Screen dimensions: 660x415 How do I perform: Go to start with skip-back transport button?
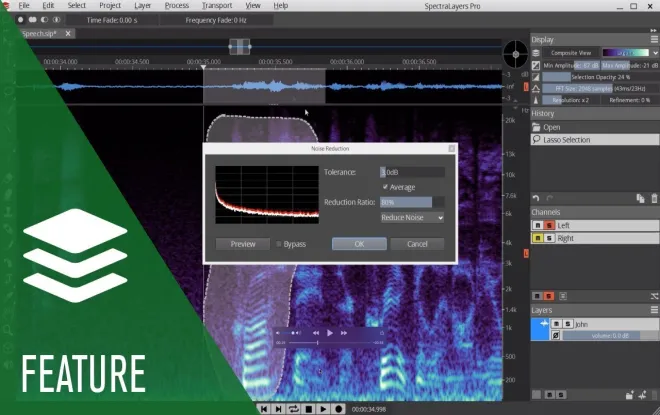(x=264, y=409)
